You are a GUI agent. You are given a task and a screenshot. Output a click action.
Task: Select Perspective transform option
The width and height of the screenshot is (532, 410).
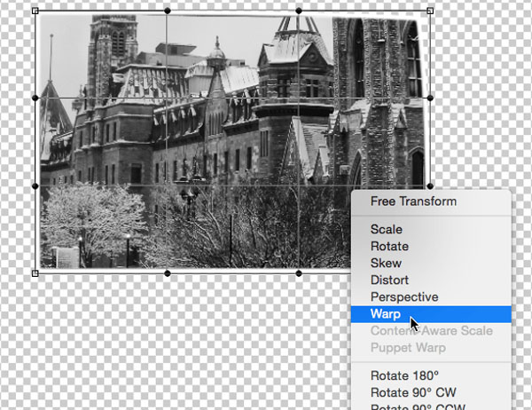[x=431, y=297]
